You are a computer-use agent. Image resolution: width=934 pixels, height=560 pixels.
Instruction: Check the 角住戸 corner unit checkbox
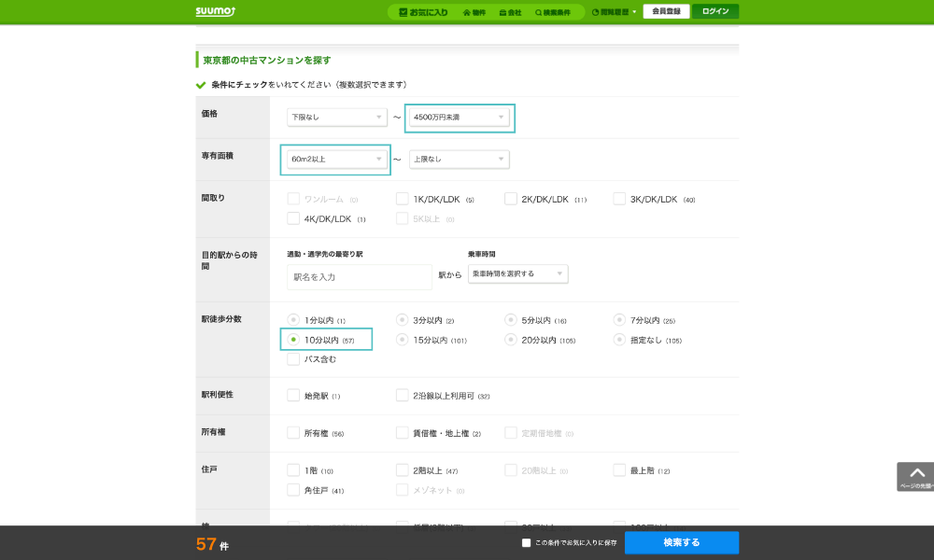tap(293, 490)
